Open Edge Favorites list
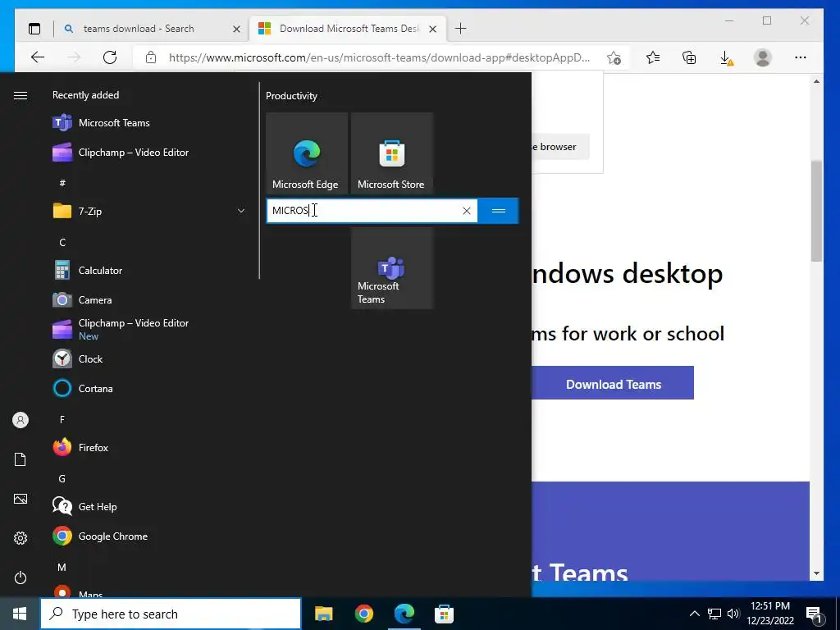Viewport: 840px width, 630px height. click(x=652, y=57)
